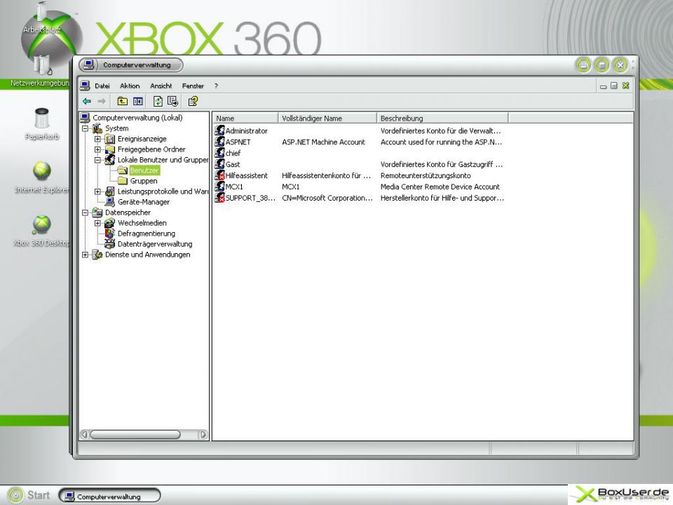Click the Defragmentierung tree icon
Screen dimensions: 673x505
110,233
